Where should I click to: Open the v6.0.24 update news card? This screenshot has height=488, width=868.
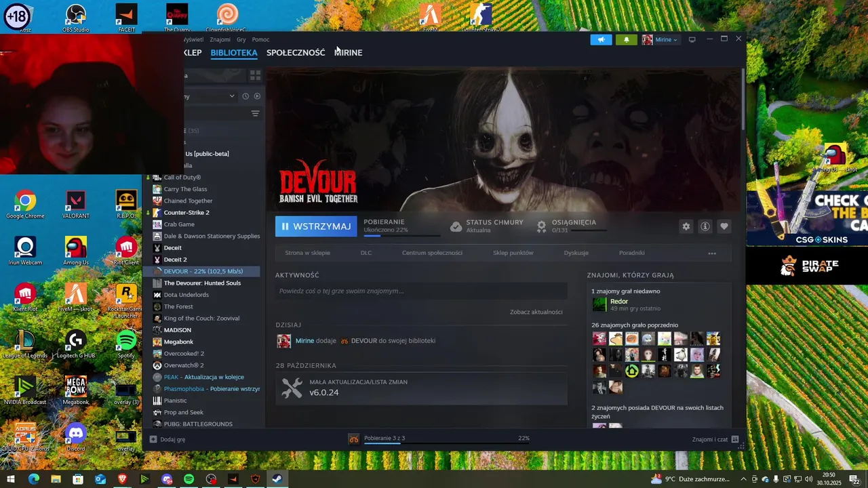click(x=421, y=388)
